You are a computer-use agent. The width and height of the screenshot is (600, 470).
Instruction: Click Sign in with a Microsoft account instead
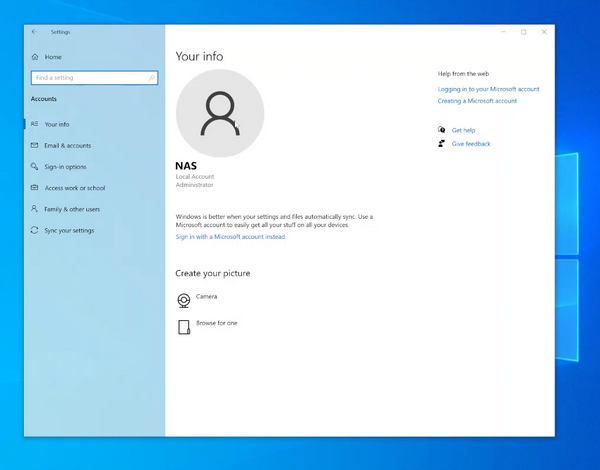point(230,237)
